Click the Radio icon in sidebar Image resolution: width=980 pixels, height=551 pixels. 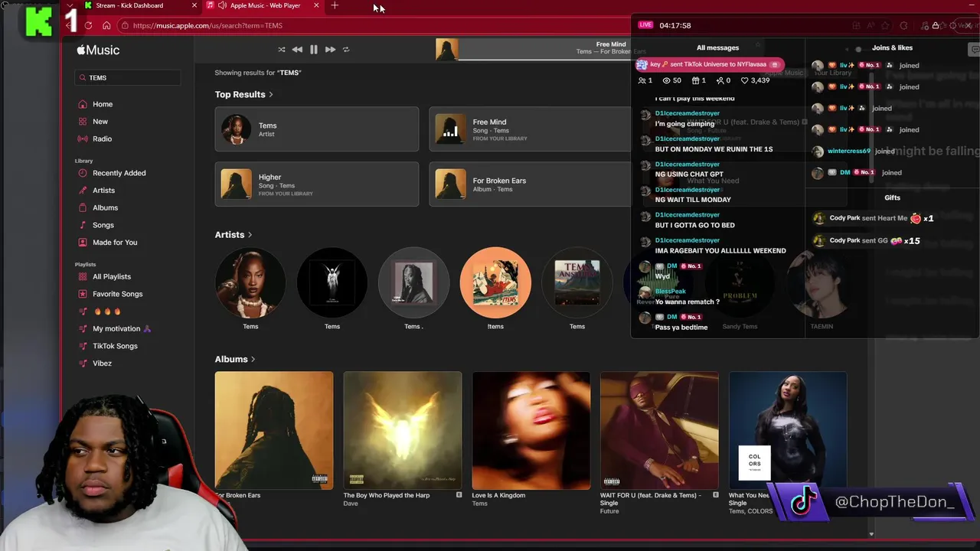pos(83,139)
